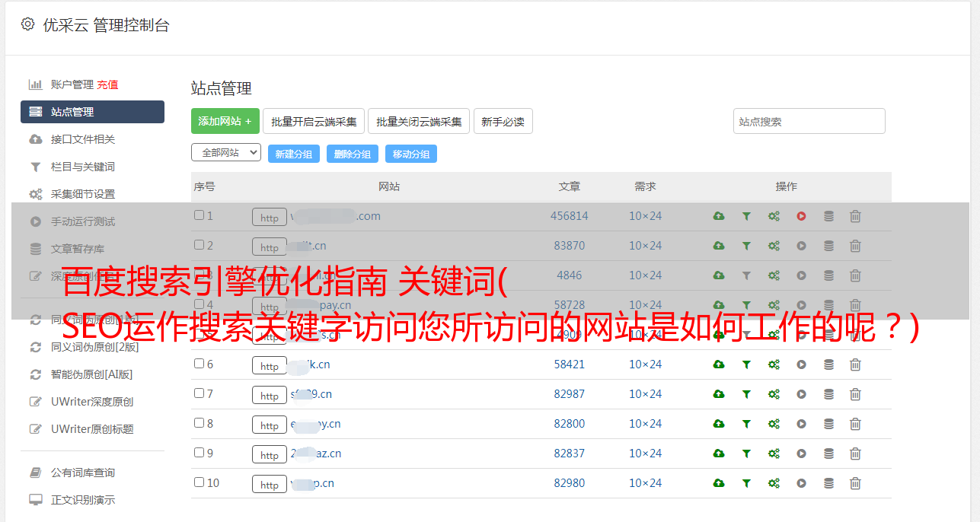Click the 新建分组 button
The width and height of the screenshot is (980, 522).
click(x=293, y=154)
